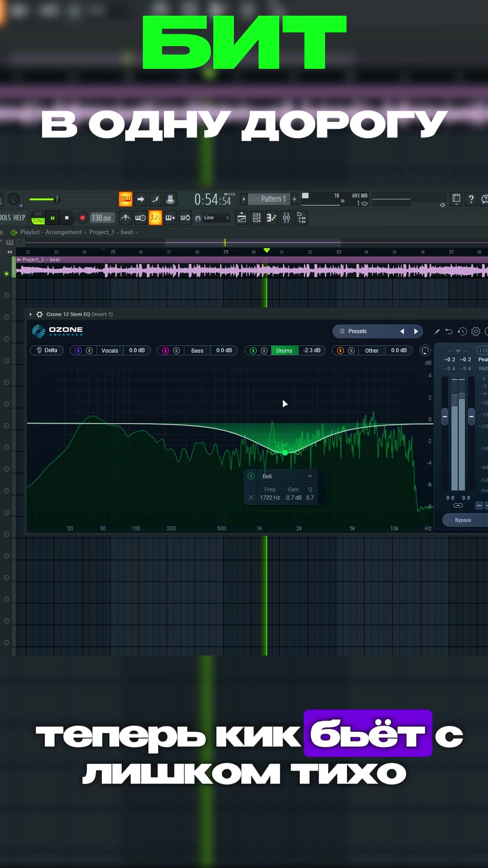
Task: Toggle the 3-2-1 countdown button
Action: pos(155,218)
